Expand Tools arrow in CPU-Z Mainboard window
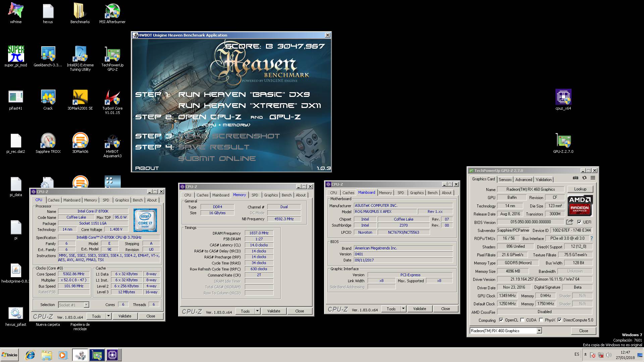Viewport: 644px width, 362px height. 403,309
